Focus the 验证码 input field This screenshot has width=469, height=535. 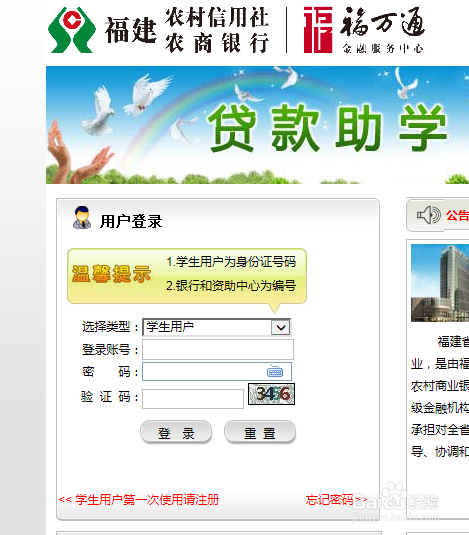tap(193, 399)
